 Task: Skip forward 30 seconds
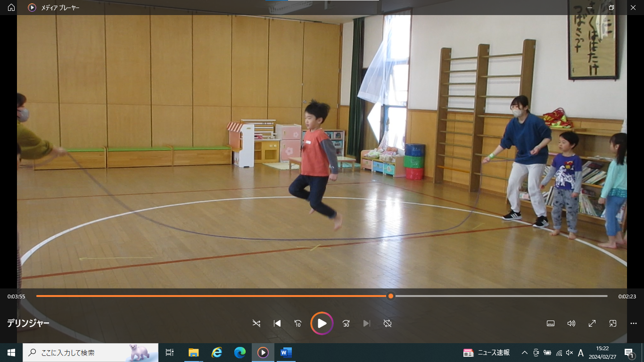click(x=346, y=323)
